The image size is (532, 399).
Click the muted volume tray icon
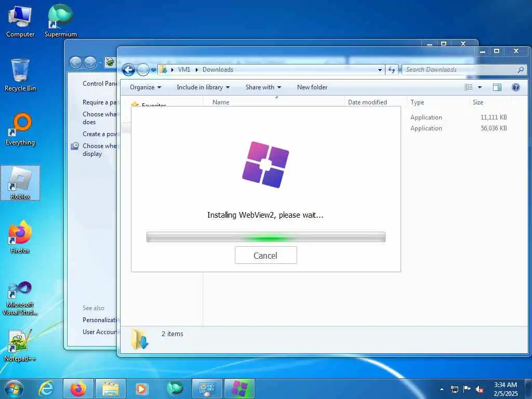point(480,389)
